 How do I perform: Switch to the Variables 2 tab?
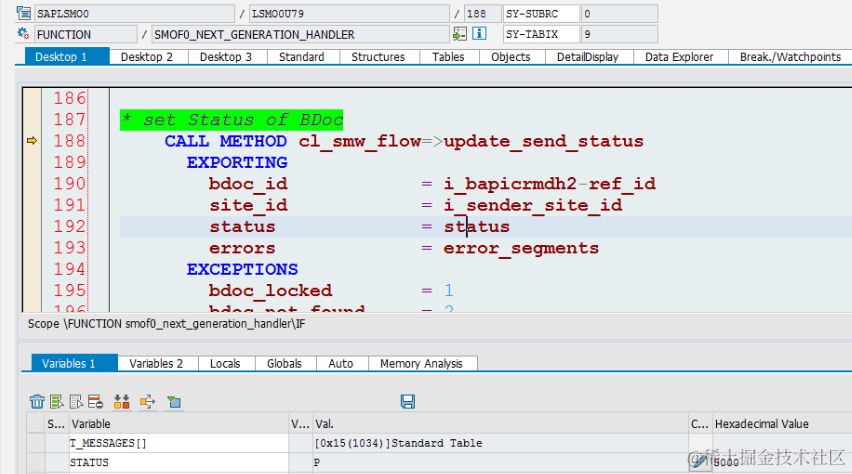click(156, 363)
